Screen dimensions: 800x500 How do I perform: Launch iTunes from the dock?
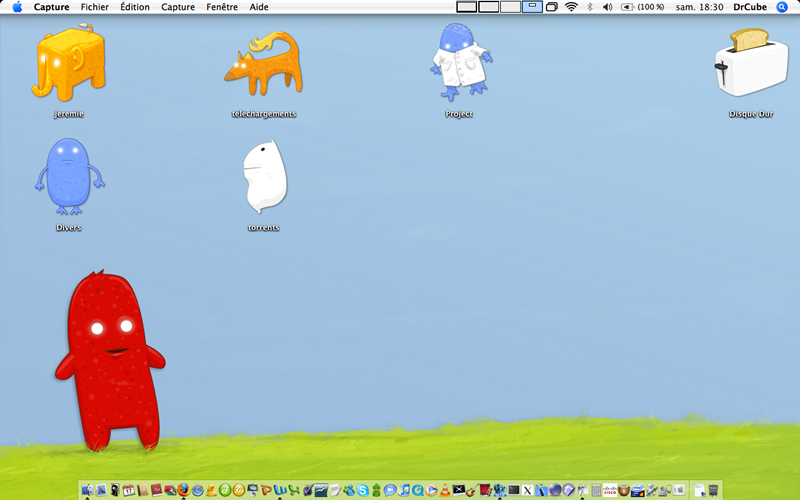click(404, 490)
